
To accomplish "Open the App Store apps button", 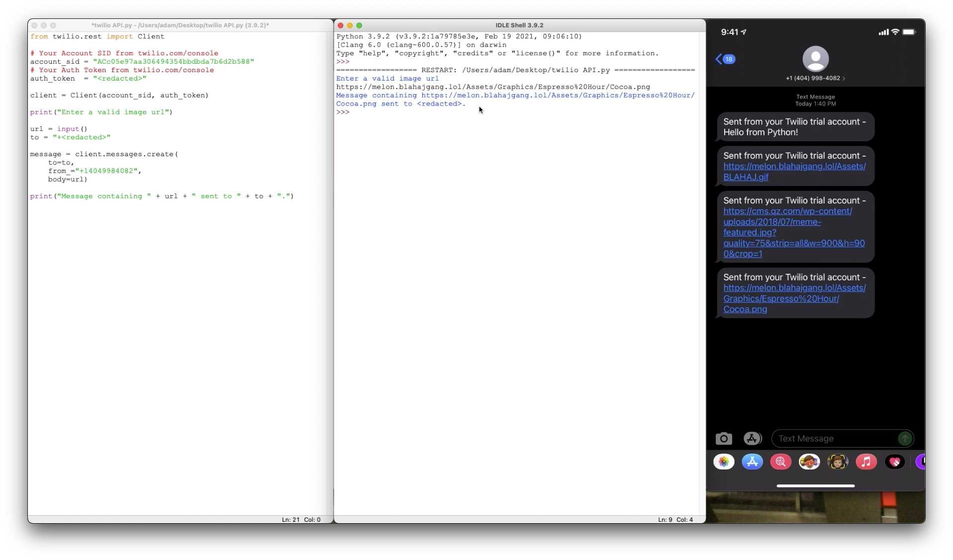I will click(752, 439).
